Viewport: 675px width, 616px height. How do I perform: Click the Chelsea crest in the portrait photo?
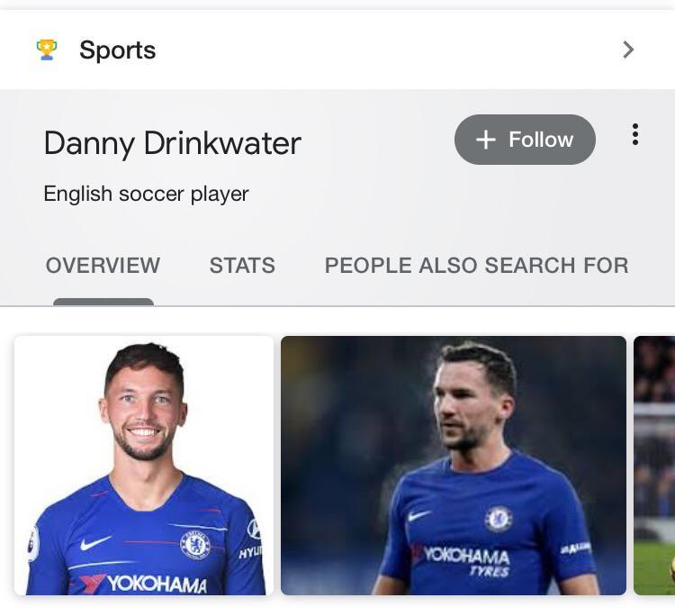click(x=194, y=544)
